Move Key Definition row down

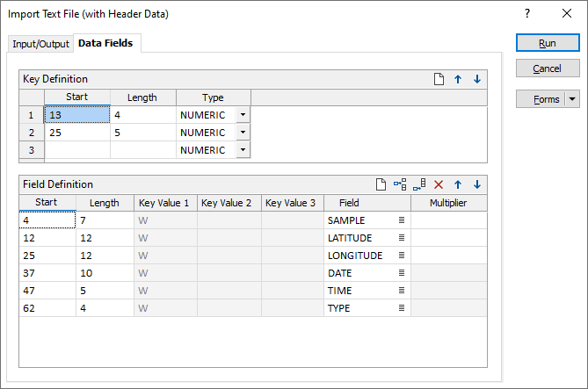pyautogui.click(x=477, y=79)
